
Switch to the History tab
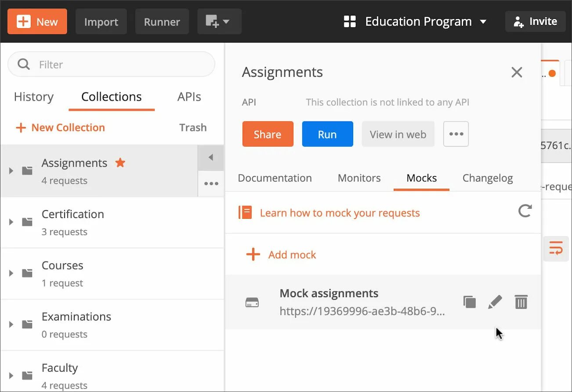pyautogui.click(x=34, y=97)
